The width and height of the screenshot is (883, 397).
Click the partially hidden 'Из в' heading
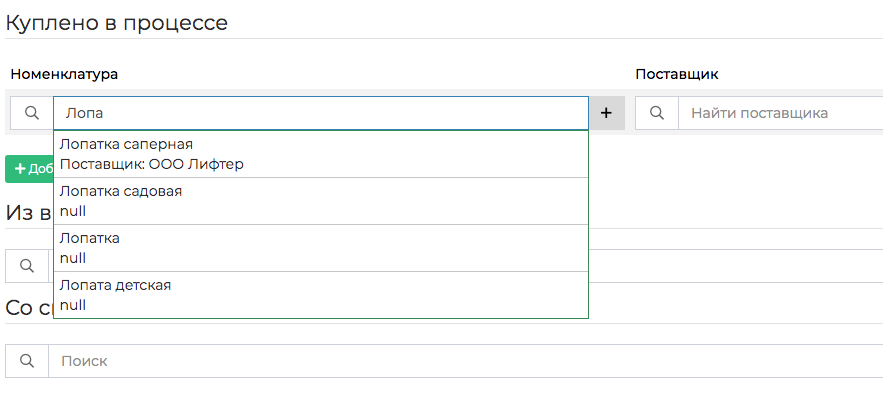tap(29, 213)
